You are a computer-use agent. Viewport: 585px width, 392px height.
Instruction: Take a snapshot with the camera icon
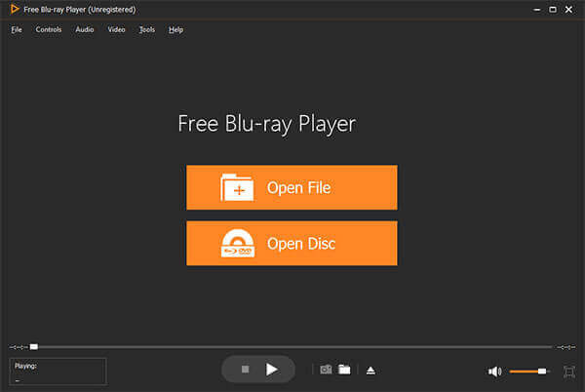point(327,370)
